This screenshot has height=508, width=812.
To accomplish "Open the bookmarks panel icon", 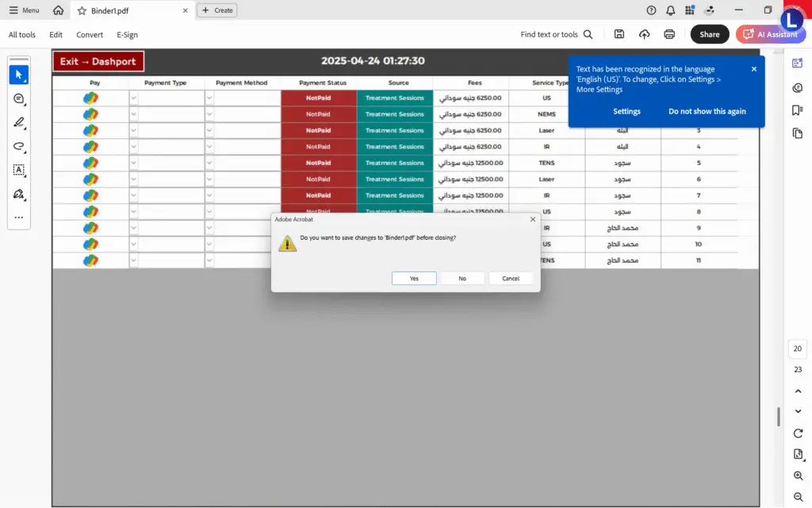I will tap(798, 110).
